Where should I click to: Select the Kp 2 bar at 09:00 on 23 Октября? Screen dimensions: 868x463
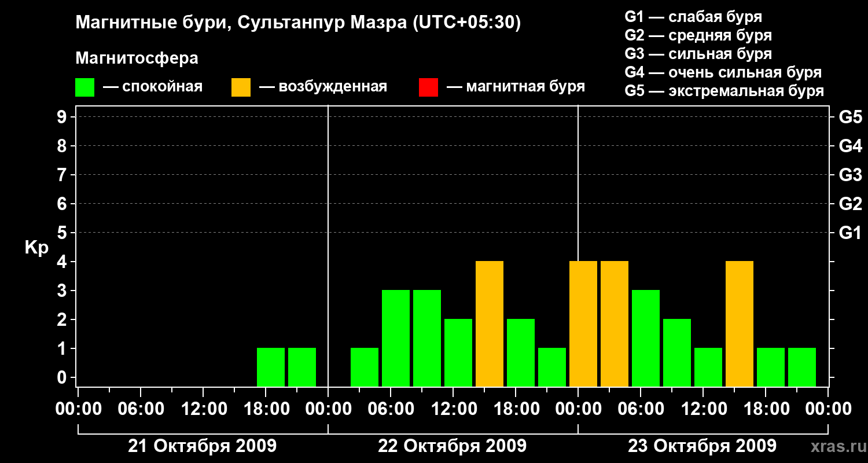[677, 352]
